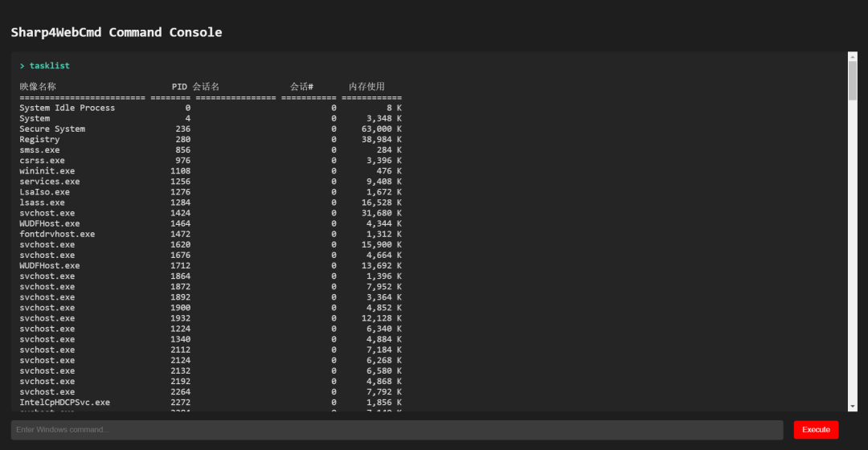The image size is (868, 450).
Task: Click PID value 1900
Action: pyautogui.click(x=181, y=308)
